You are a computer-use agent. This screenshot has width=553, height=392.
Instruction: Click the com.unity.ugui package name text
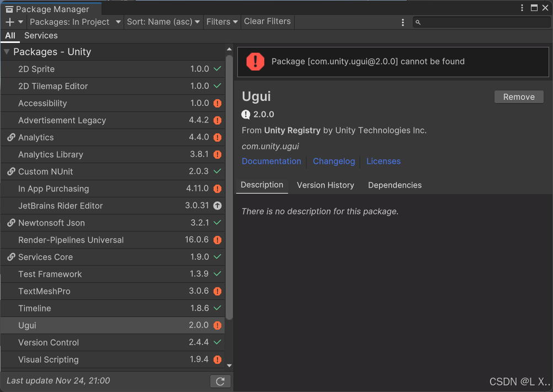pos(270,146)
